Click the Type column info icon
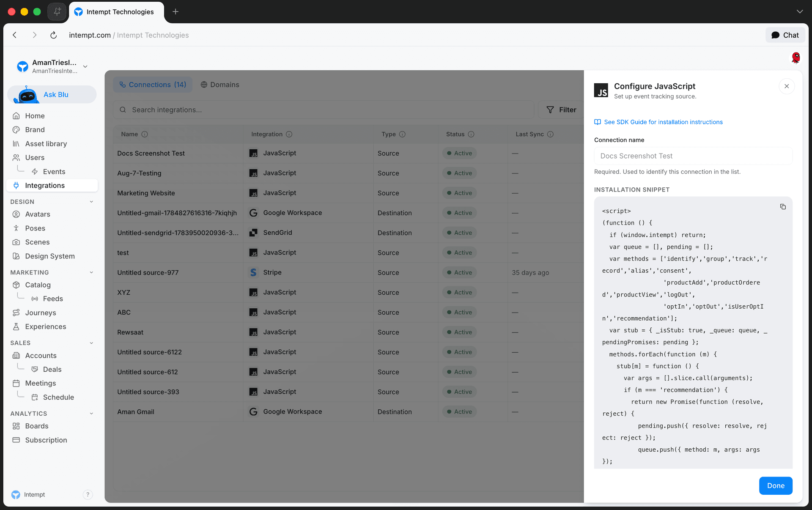Screen dimensions: 812x510 click(x=402, y=134)
